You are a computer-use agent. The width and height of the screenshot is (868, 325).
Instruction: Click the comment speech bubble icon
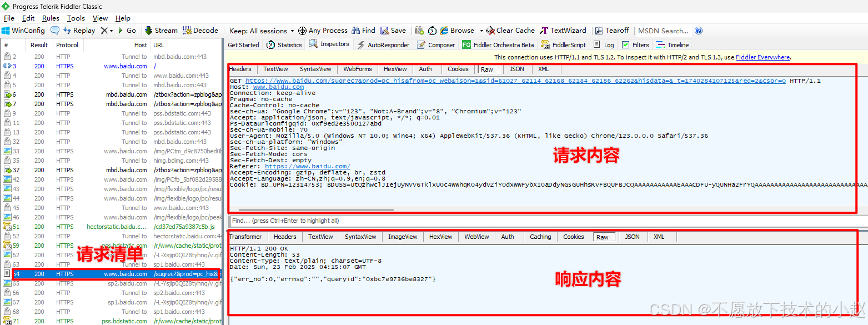pyautogui.click(x=55, y=31)
